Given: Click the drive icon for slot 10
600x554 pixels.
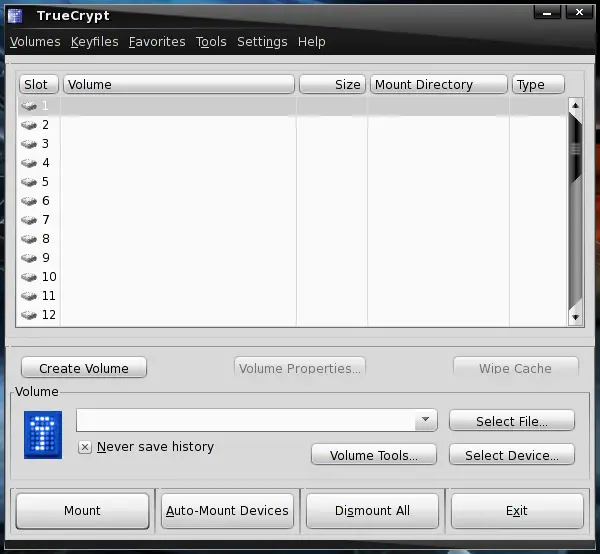Looking at the screenshot, I should click(29, 277).
